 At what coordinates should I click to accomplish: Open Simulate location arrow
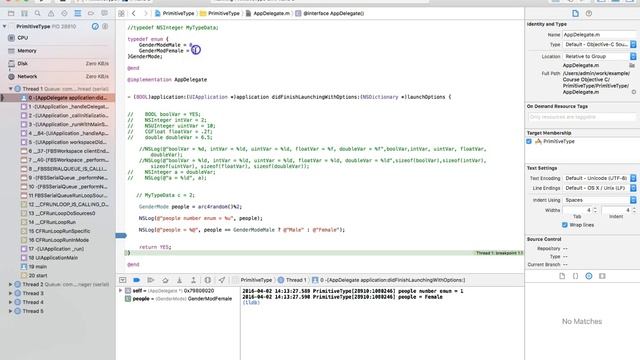222,280
